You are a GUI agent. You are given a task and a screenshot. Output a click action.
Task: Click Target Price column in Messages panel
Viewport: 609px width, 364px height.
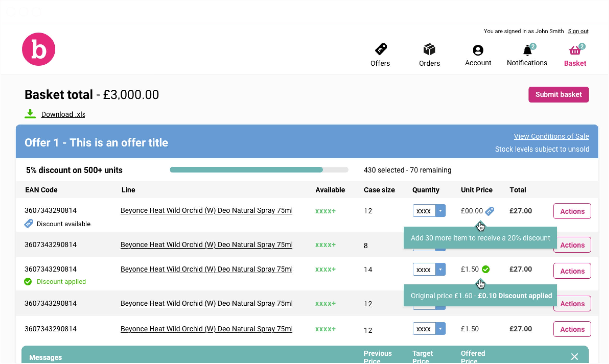click(x=422, y=357)
